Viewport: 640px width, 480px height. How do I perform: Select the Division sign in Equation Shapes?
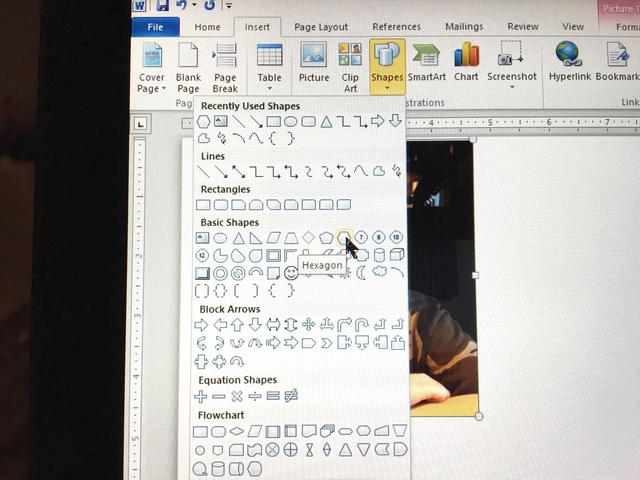(x=255, y=396)
